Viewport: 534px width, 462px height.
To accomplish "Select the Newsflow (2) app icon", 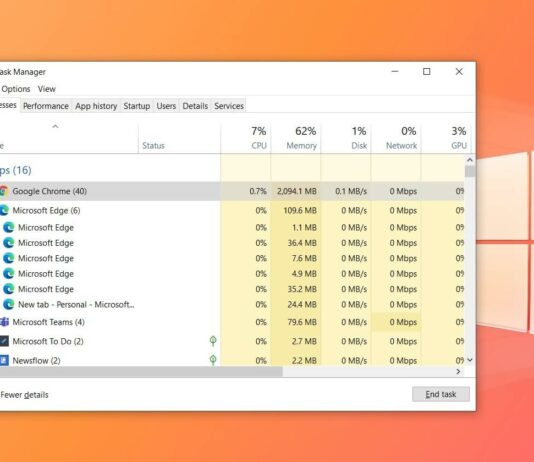I will click(x=4, y=360).
